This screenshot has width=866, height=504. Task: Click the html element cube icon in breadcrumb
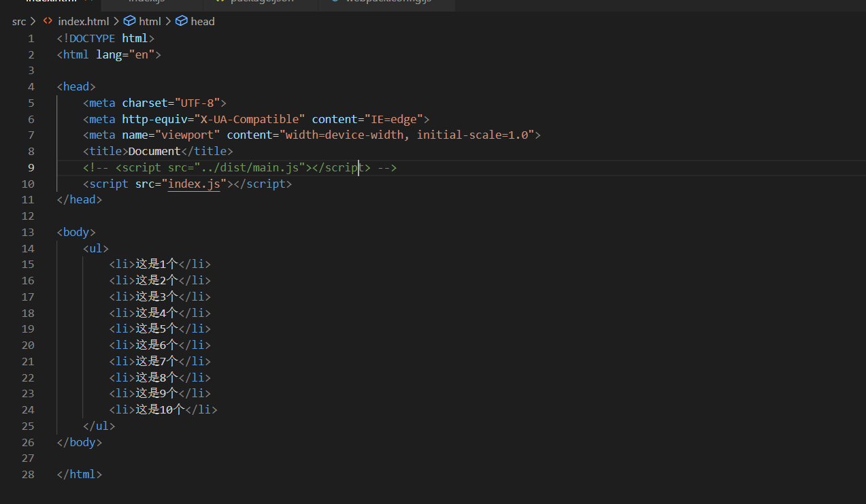click(x=129, y=21)
